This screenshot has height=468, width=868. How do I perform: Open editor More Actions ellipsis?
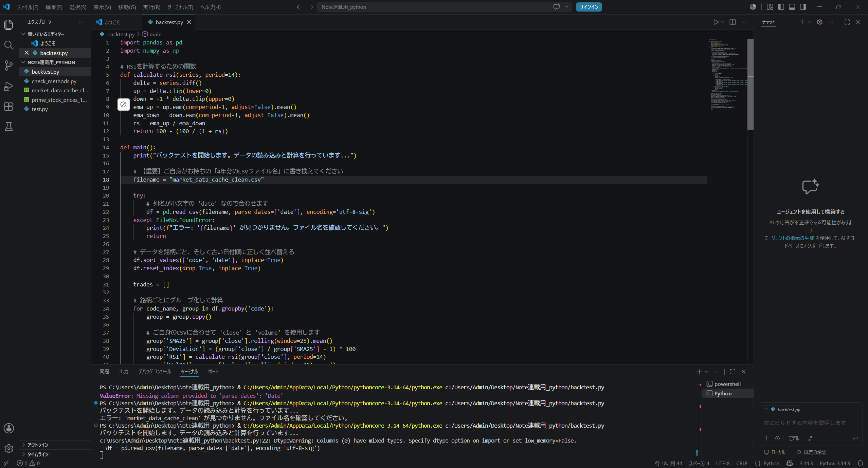tap(744, 22)
